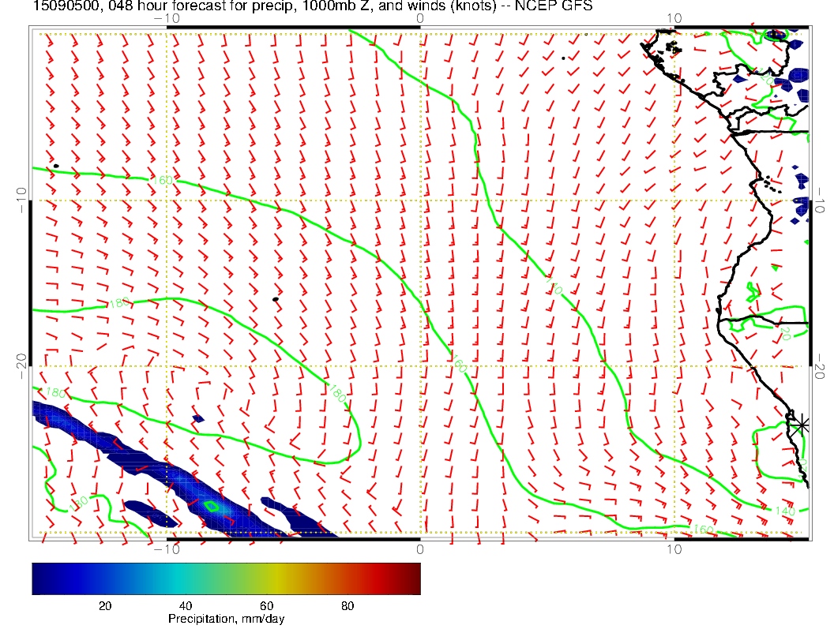Click the 80 tick label under the colorbar
Viewport: 834px width, 644px height.
point(347,605)
